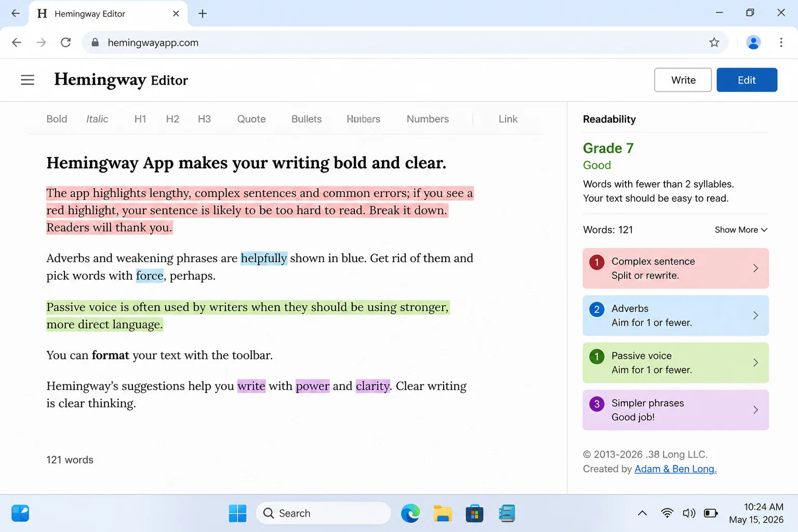Click the purple-highlighted word 'power'
The image size is (798, 532).
[x=313, y=386]
